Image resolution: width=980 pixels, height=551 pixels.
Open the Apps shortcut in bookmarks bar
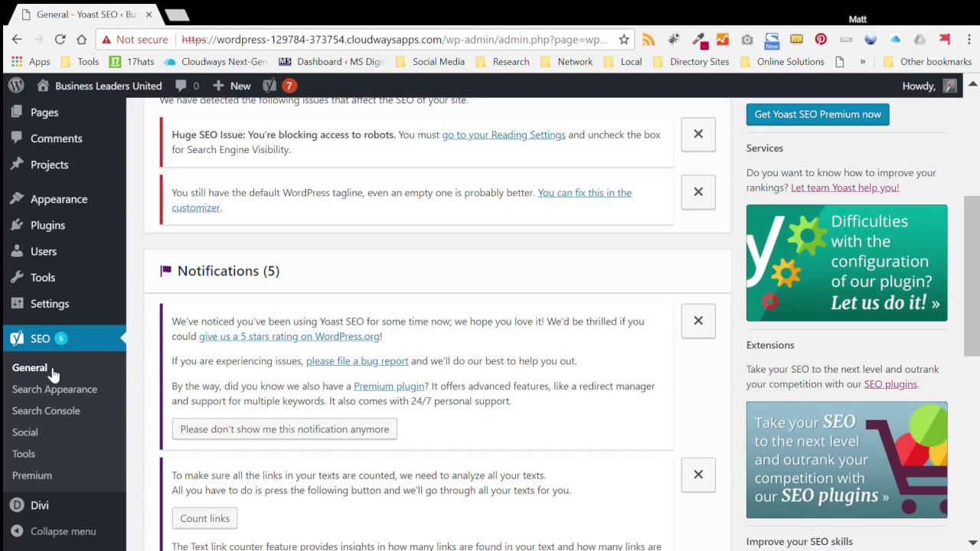pos(30,62)
